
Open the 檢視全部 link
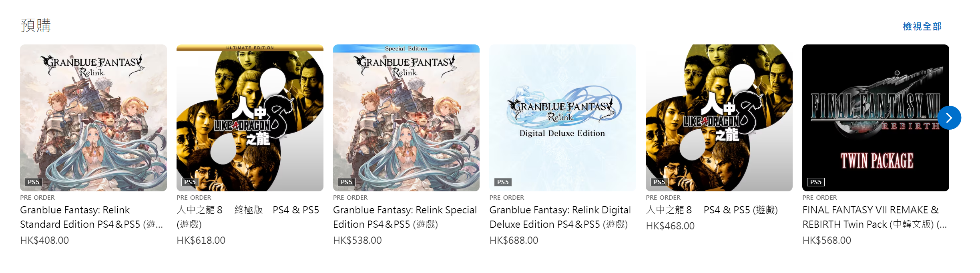[922, 26]
